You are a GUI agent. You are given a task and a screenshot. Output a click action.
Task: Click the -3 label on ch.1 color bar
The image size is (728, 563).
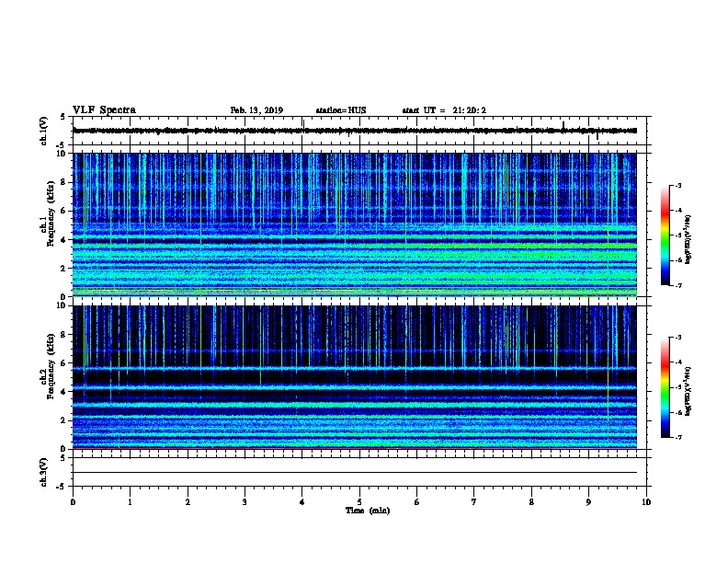677,186
